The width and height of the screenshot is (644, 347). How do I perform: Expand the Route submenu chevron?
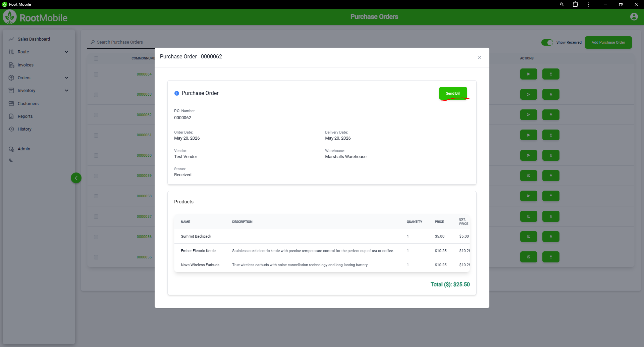pos(66,52)
